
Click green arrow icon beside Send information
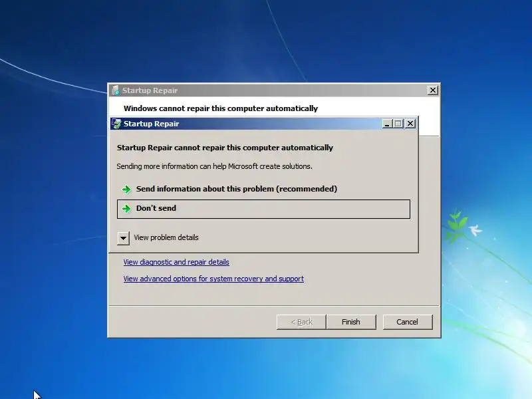(x=126, y=190)
